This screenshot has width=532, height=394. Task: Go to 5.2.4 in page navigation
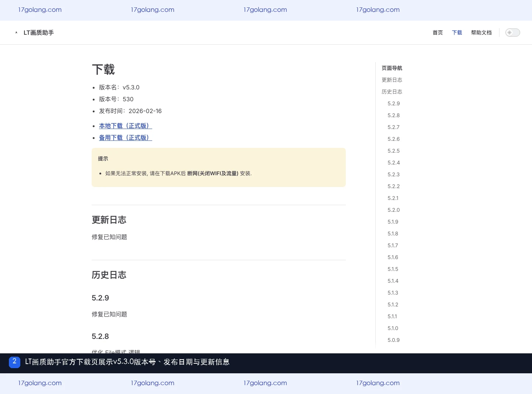pos(393,163)
